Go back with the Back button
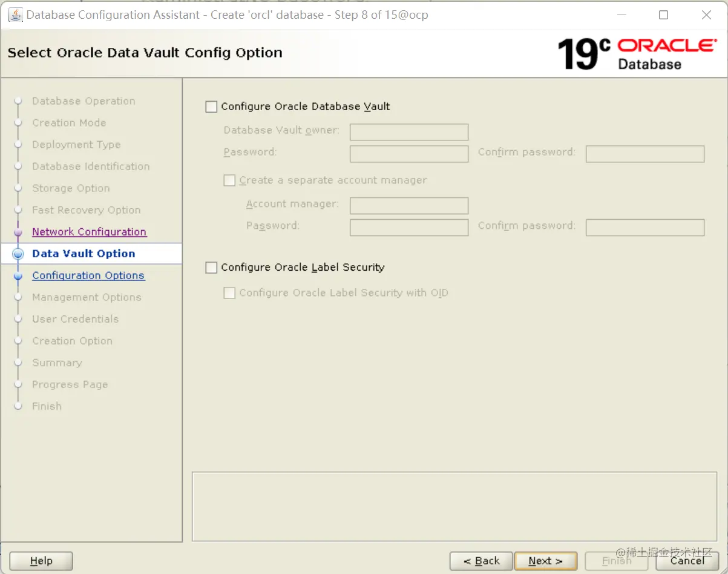The height and width of the screenshot is (574, 728). point(481,561)
